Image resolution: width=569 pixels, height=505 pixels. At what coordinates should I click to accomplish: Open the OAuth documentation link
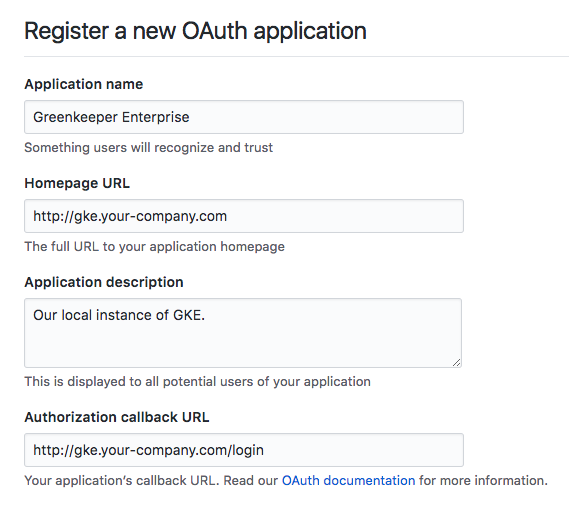[348, 480]
